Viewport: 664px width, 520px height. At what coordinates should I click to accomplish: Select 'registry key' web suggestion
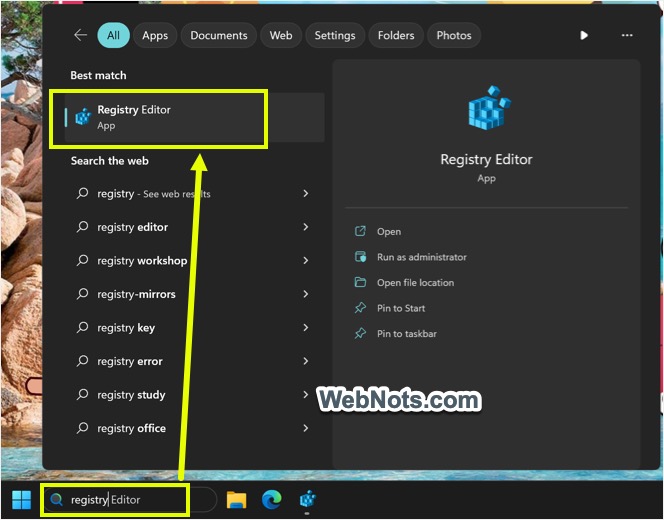(x=194, y=327)
